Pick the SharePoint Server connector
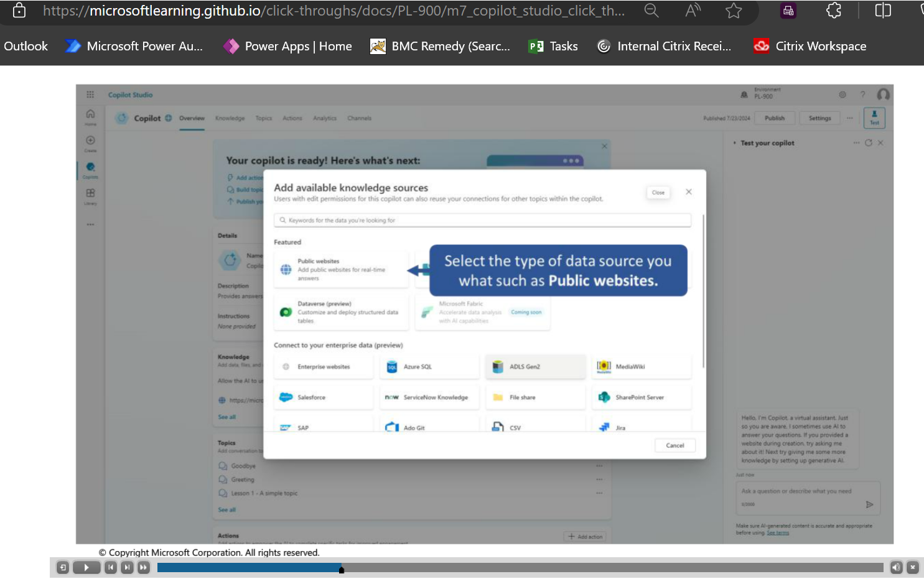 (642, 397)
